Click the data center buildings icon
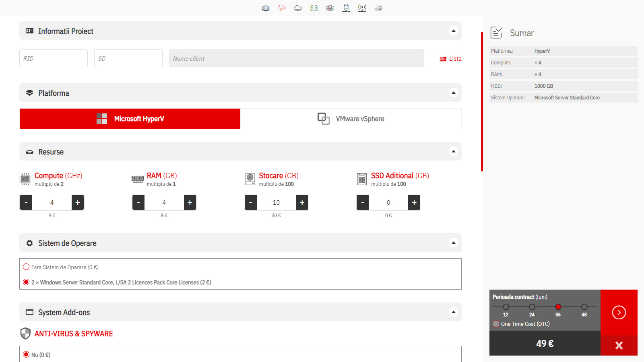The height and width of the screenshot is (362, 644). 266,8
